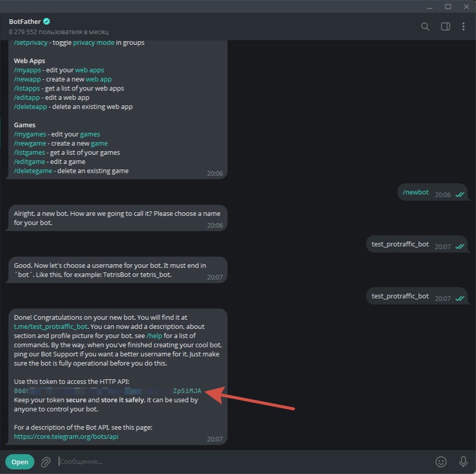Open the emoji picker

point(441,462)
